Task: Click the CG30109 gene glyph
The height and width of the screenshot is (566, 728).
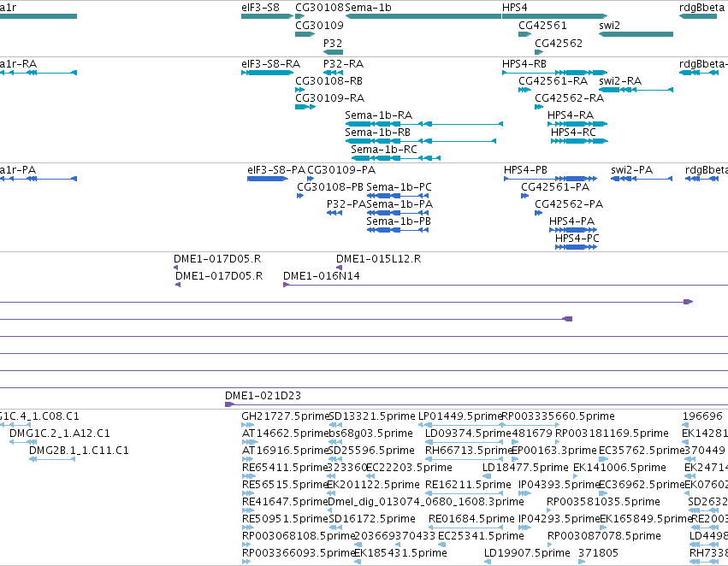Action: coord(305,34)
